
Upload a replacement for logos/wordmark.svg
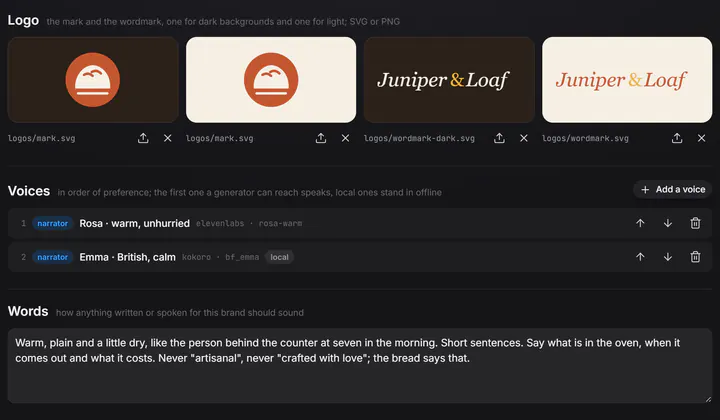click(677, 138)
